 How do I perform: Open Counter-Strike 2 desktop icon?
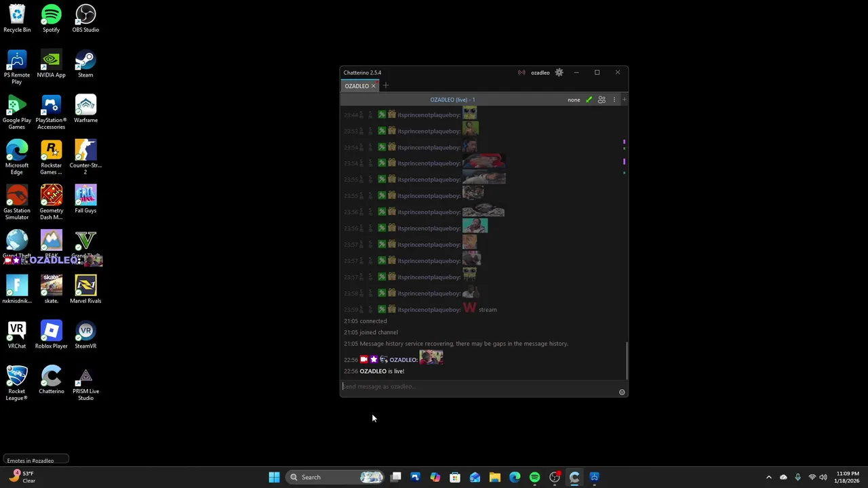[85, 157]
